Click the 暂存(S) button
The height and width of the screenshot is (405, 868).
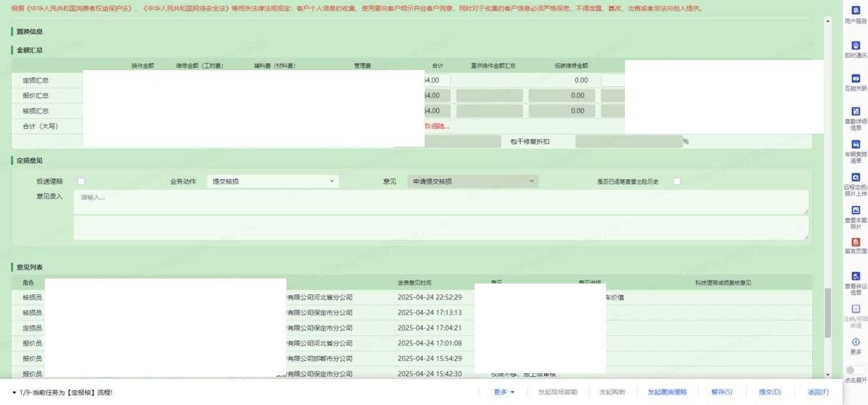click(721, 392)
